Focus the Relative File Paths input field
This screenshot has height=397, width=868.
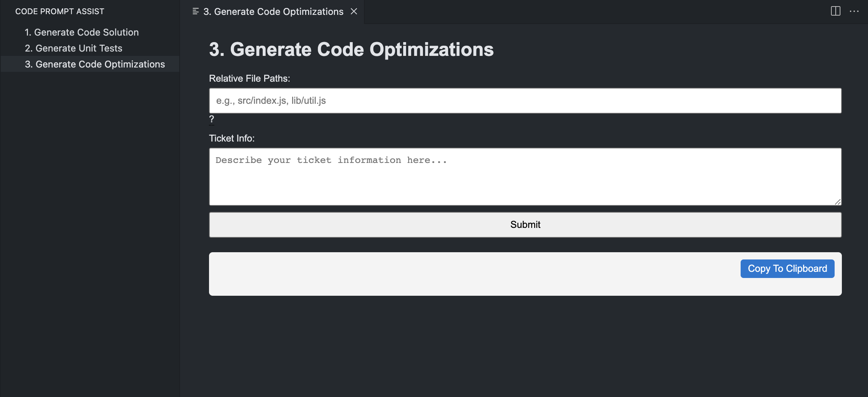click(525, 101)
